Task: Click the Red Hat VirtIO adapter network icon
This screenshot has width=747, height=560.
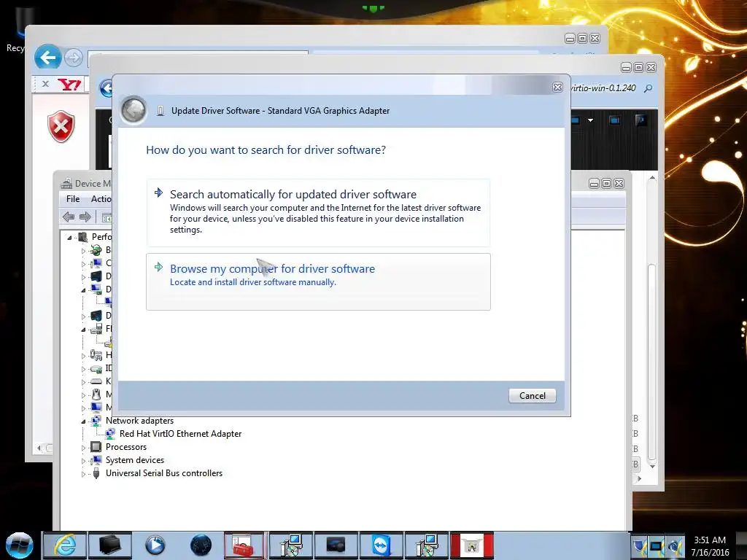Action: coord(110,434)
